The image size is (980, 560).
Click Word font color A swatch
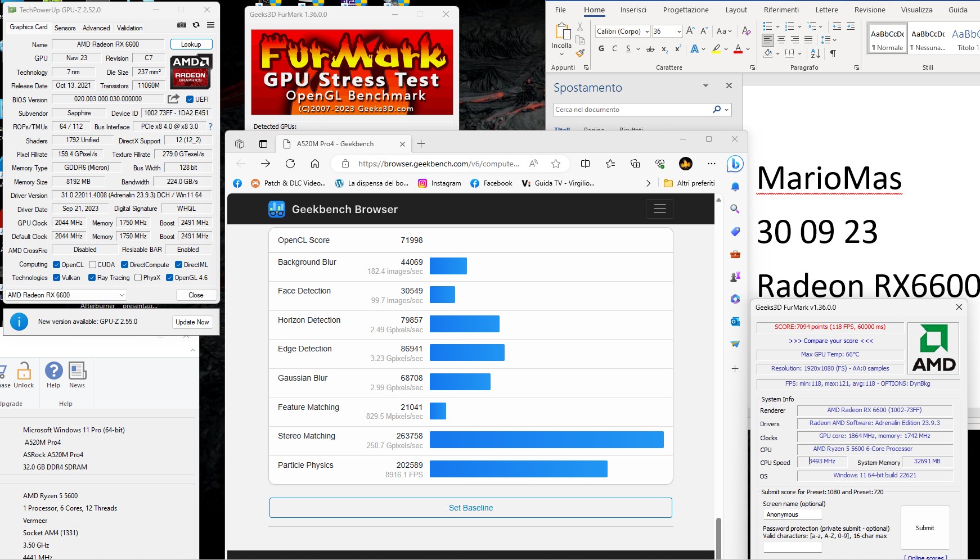coord(738,49)
